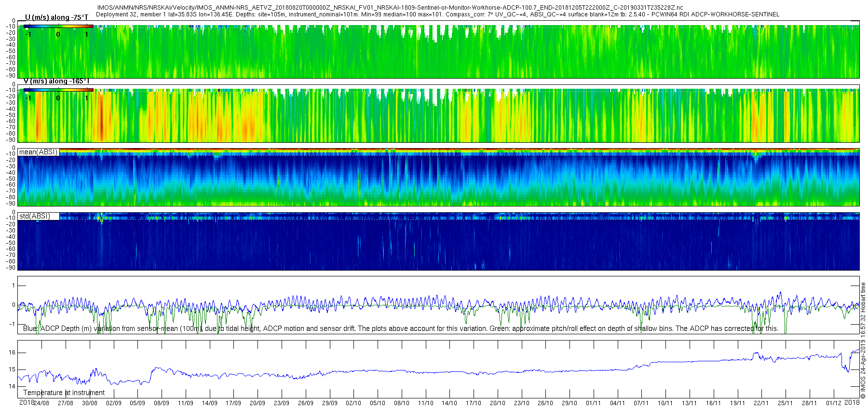Click the '-90' depth tick on V velocity panel
868x410 pixels.
tap(11, 140)
